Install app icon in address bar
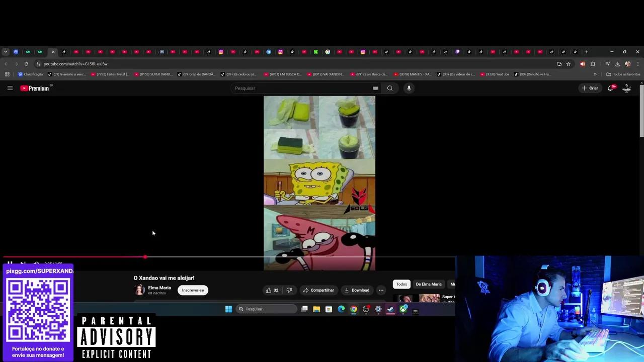 (559, 64)
